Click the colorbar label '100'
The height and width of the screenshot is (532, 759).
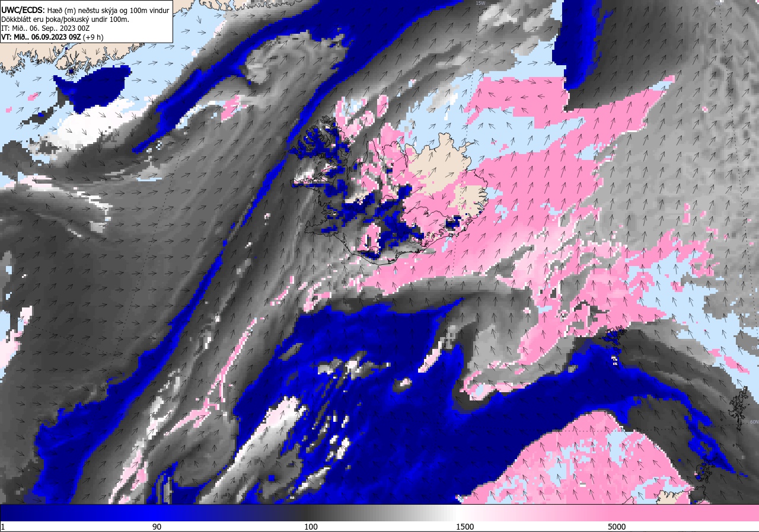pos(311,527)
